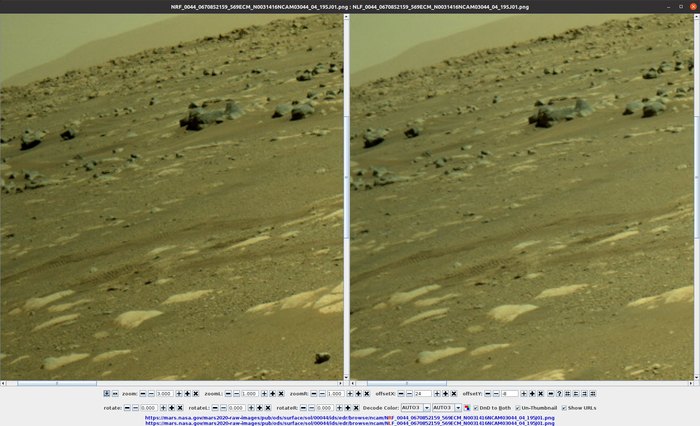Open help via the question mark icon
Screen dimensions: 700x426
[x=559, y=394]
